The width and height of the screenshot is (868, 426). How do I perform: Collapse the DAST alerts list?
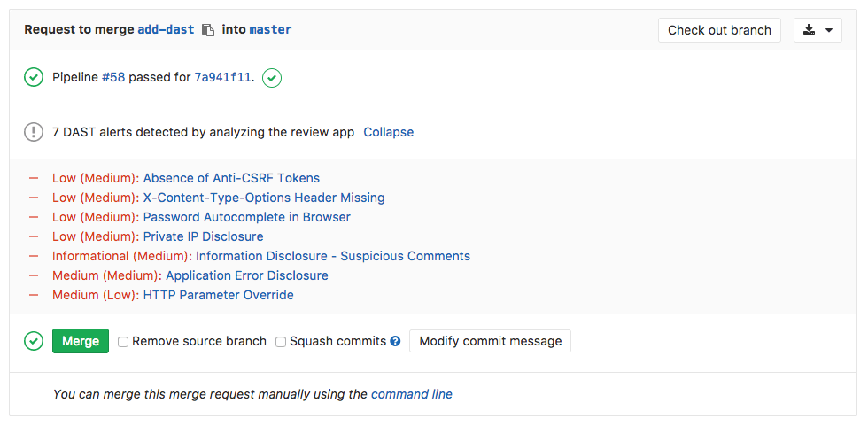[388, 132]
